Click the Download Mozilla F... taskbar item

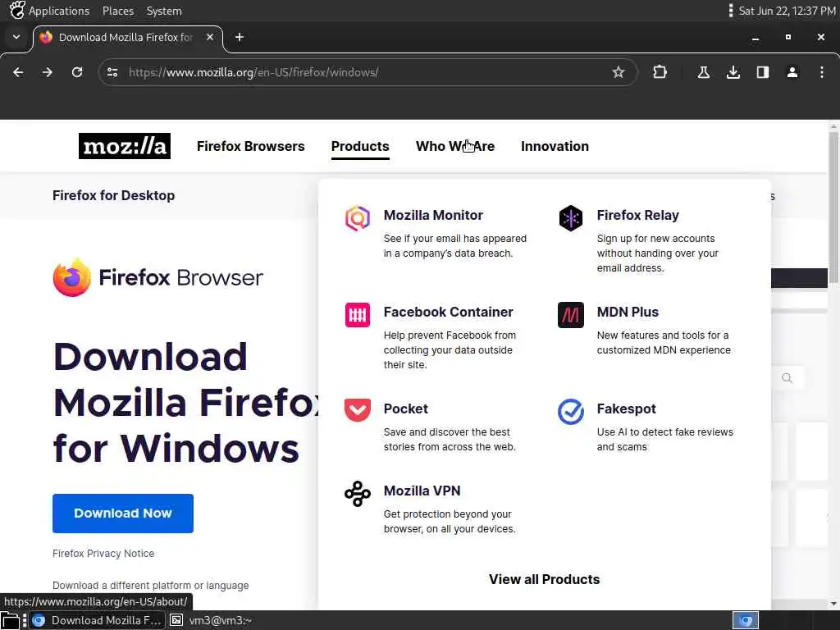click(x=97, y=620)
